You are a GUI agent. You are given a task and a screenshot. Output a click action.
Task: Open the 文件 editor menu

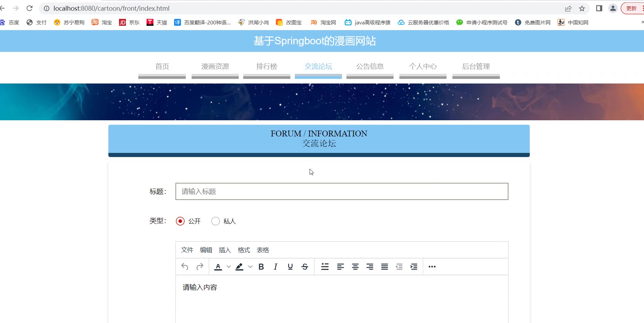tap(187, 250)
